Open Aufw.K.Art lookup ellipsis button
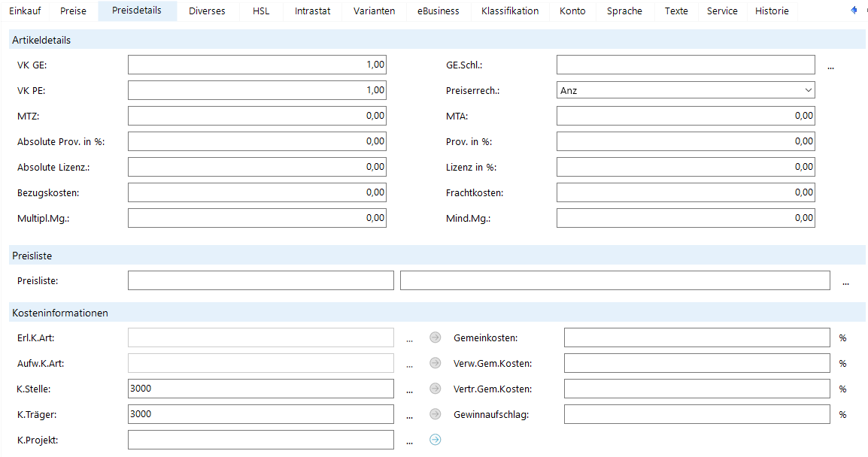Image resolution: width=868 pixels, height=457 pixels. (410, 365)
